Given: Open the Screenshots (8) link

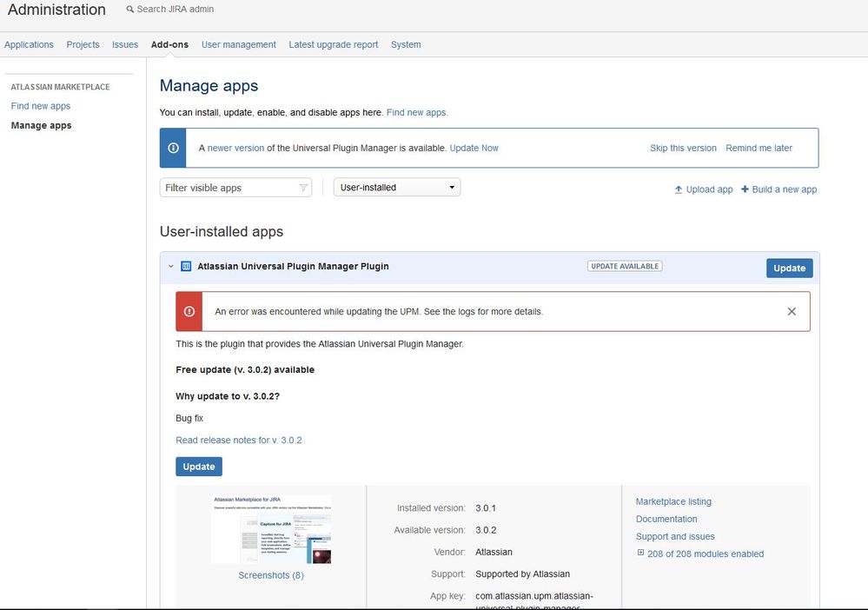Looking at the screenshot, I should tap(271, 575).
